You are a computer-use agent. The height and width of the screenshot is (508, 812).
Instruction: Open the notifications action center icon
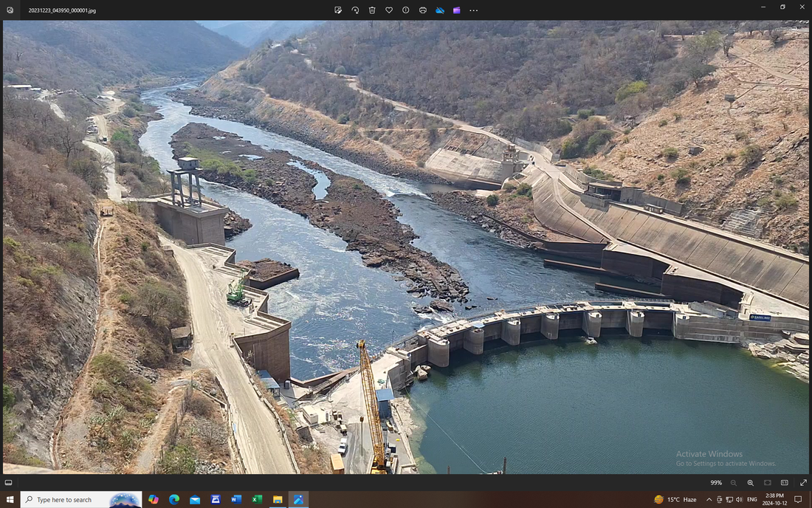(x=798, y=500)
